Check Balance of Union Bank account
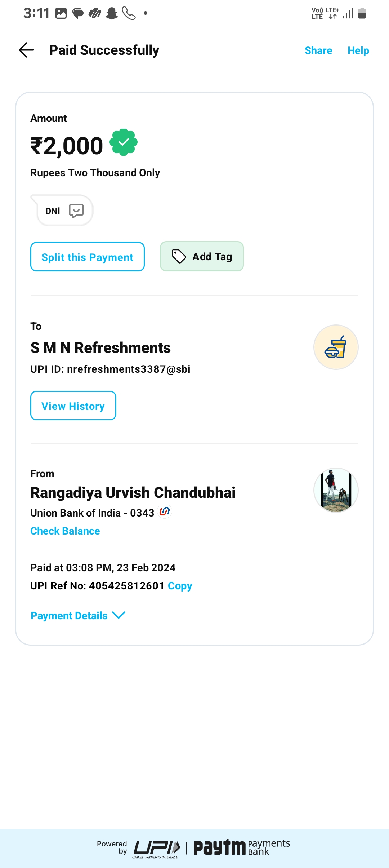This screenshot has width=389, height=868. (x=65, y=531)
